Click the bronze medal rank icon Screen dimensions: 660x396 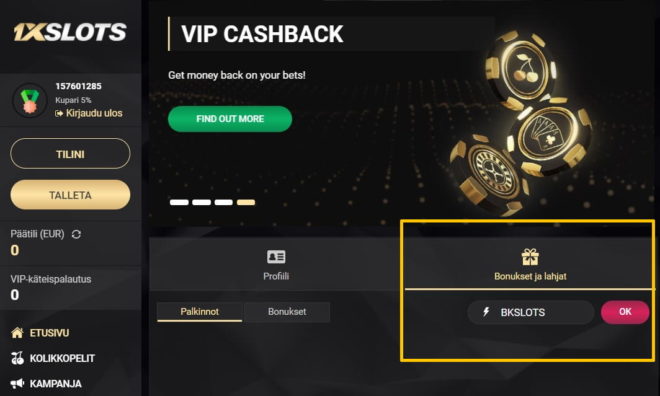click(x=30, y=101)
